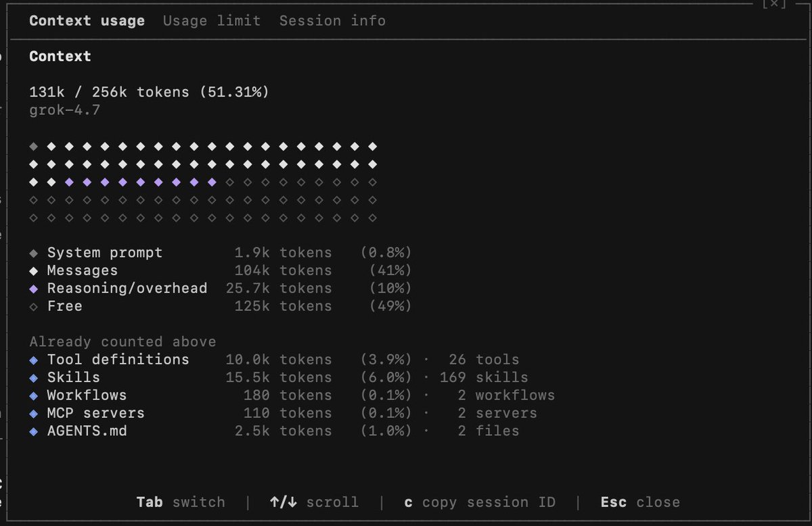This screenshot has width=812, height=526.
Task: Click the Tool definitions label
Action: coord(118,360)
